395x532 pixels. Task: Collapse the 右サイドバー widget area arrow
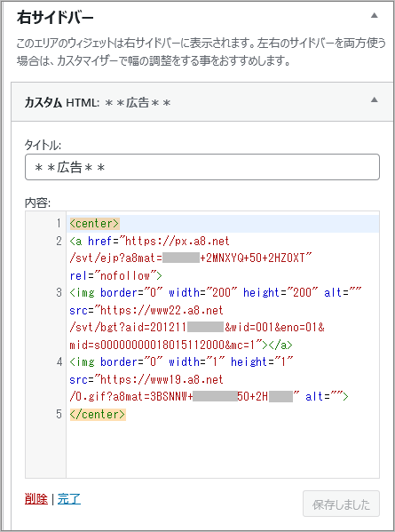click(374, 15)
